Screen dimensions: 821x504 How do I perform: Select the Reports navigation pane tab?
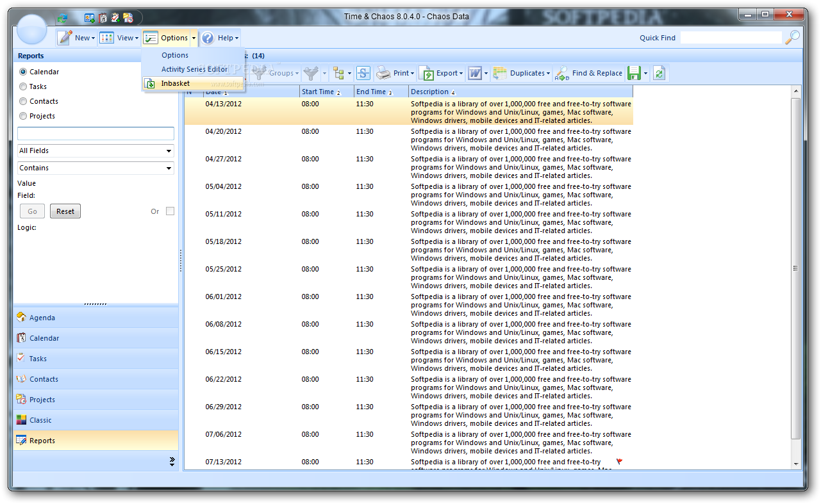(x=95, y=441)
